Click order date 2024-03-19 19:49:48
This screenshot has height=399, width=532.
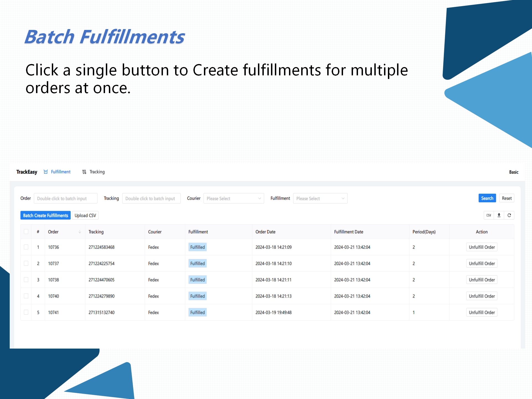coord(273,313)
